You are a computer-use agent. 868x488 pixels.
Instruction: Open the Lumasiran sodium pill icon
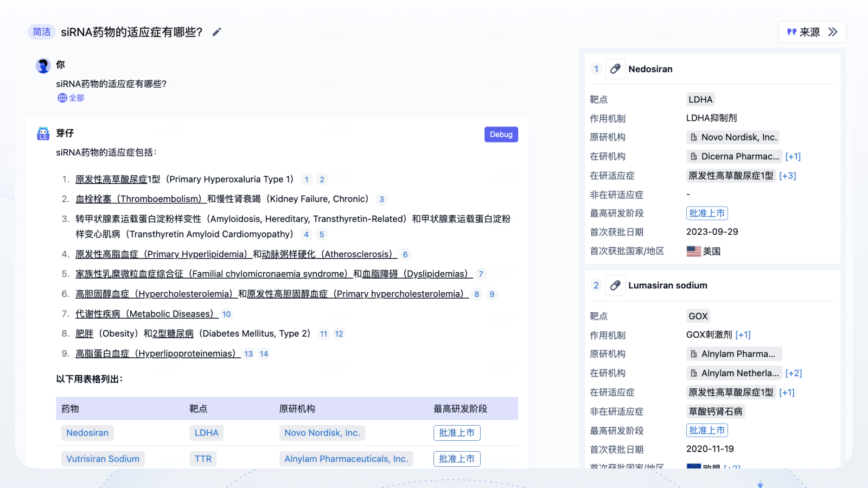(x=615, y=285)
